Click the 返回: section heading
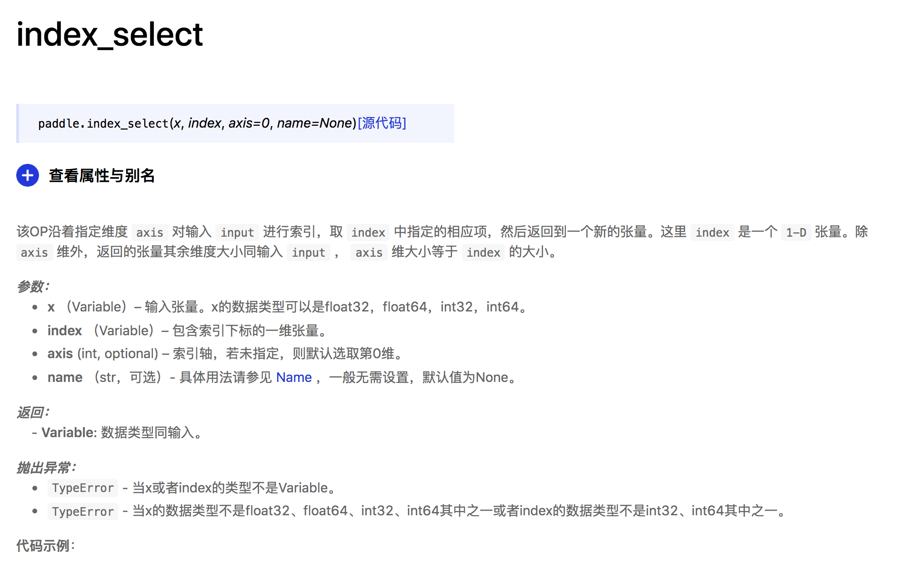Image resolution: width=924 pixels, height=561 pixels. point(32,412)
